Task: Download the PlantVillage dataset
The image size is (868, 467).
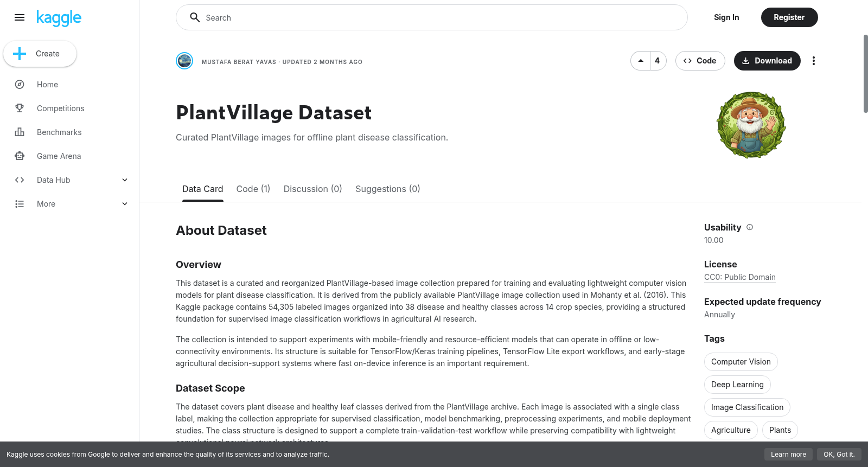Action: [x=767, y=61]
